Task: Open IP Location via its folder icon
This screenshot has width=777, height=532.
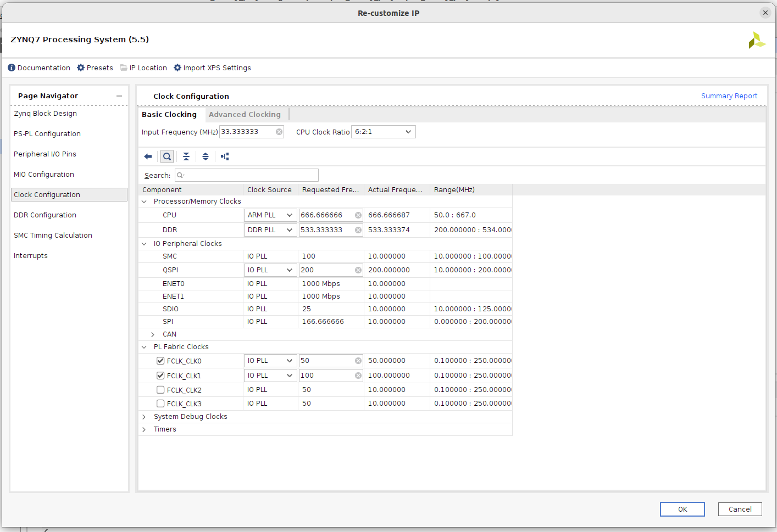Action: (x=124, y=68)
